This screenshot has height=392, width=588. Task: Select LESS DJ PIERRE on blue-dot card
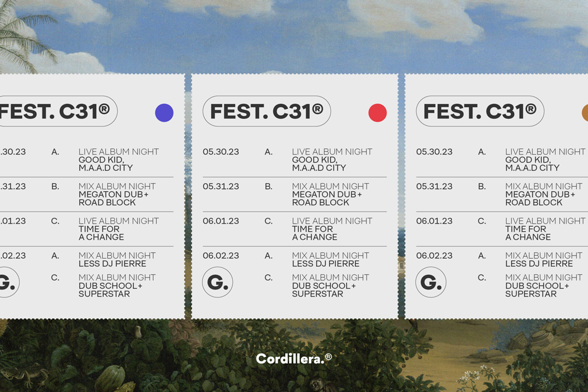112,264
